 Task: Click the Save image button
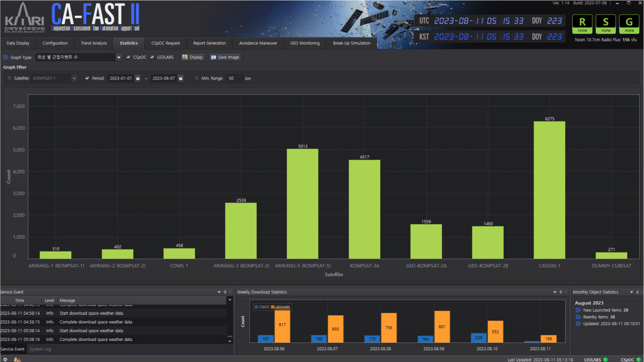coord(225,57)
